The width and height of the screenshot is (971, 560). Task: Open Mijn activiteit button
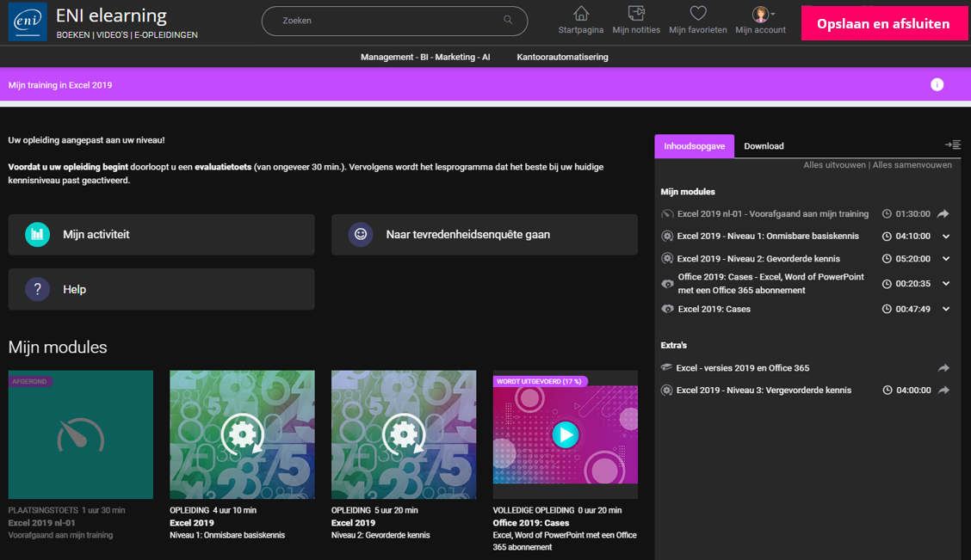(162, 235)
